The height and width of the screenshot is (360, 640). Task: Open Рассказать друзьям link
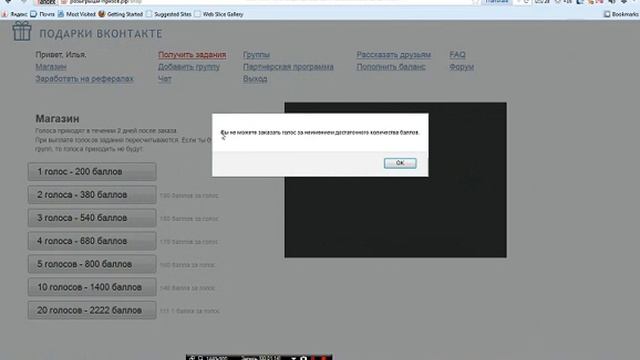click(394, 55)
